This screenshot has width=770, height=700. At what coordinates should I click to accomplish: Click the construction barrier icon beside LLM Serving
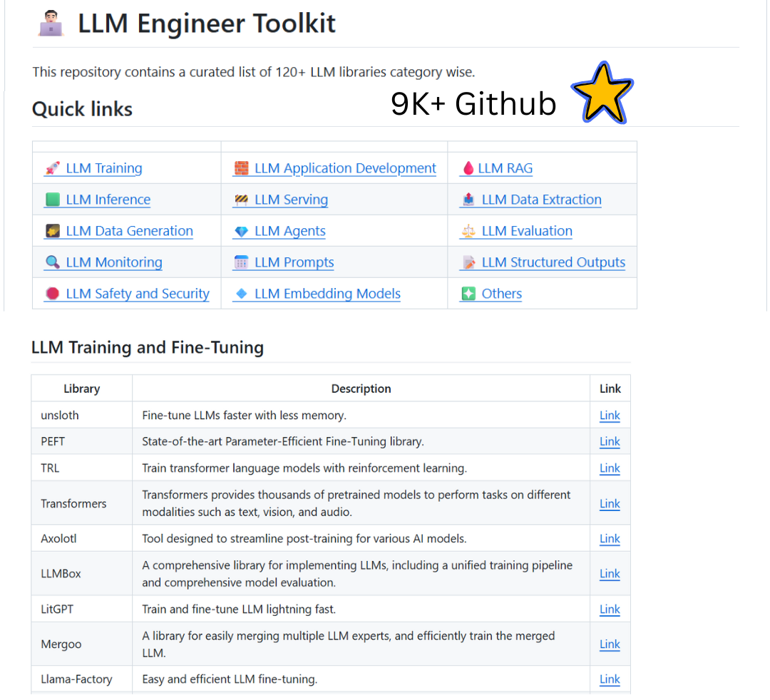click(x=241, y=200)
